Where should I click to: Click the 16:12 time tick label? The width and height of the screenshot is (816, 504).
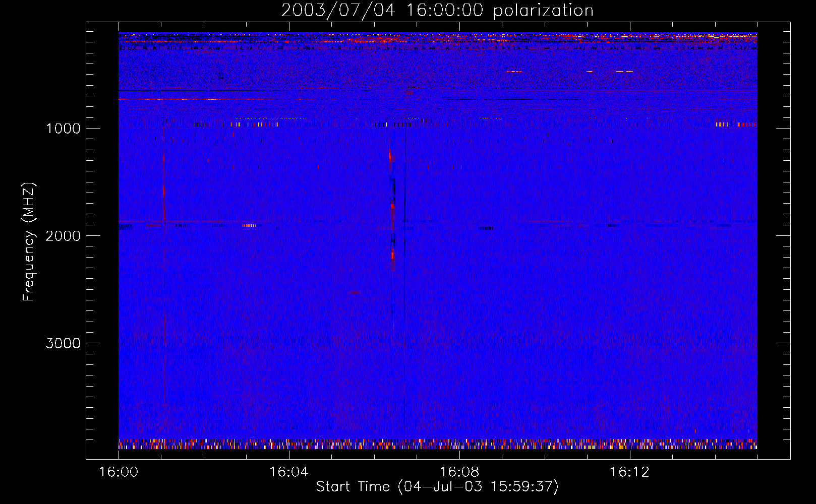point(629,472)
